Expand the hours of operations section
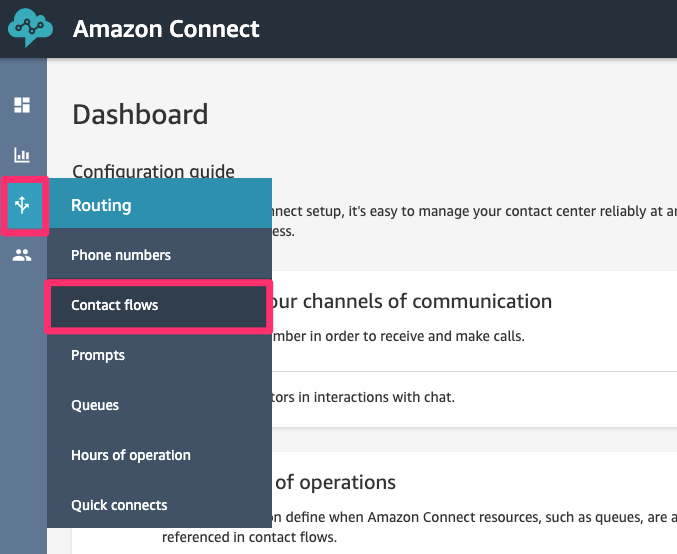This screenshot has height=554, width=677. [335, 482]
